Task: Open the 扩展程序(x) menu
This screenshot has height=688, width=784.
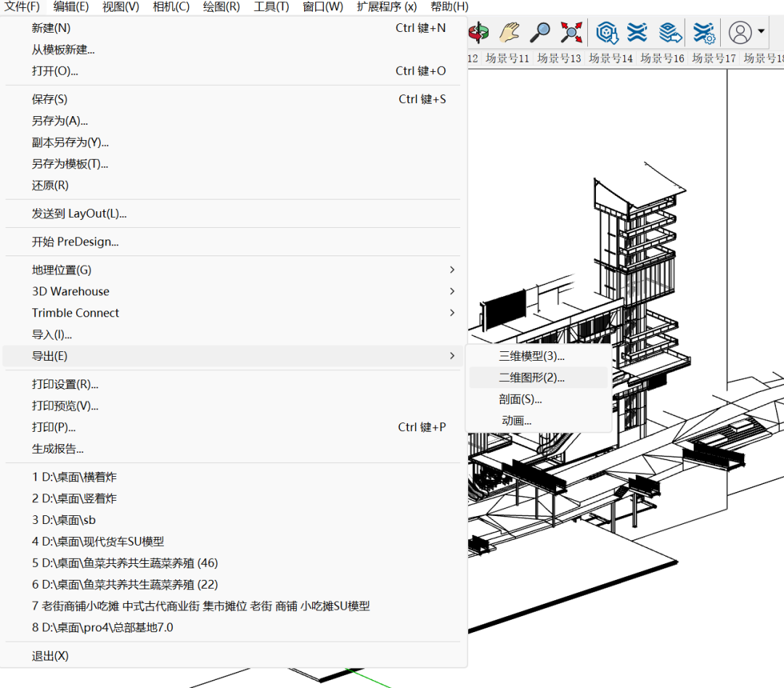Action: coord(386,7)
